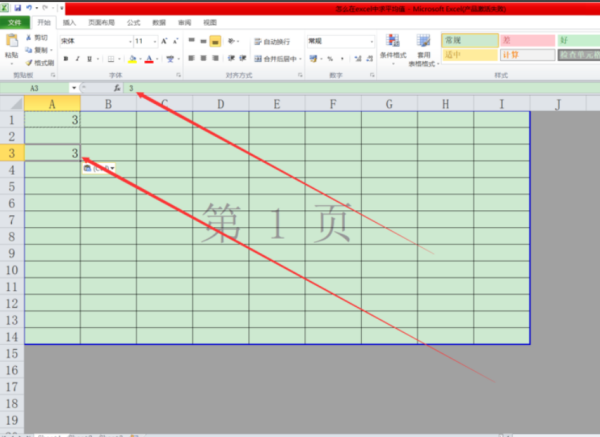Click the Save icon in quick access toolbar

18,8
